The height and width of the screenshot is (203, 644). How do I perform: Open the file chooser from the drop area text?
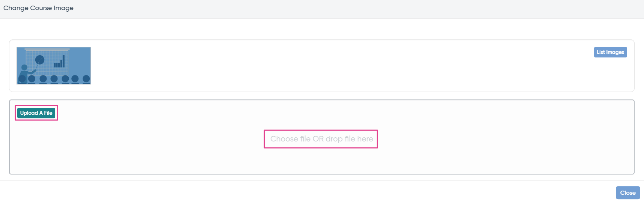(321, 139)
